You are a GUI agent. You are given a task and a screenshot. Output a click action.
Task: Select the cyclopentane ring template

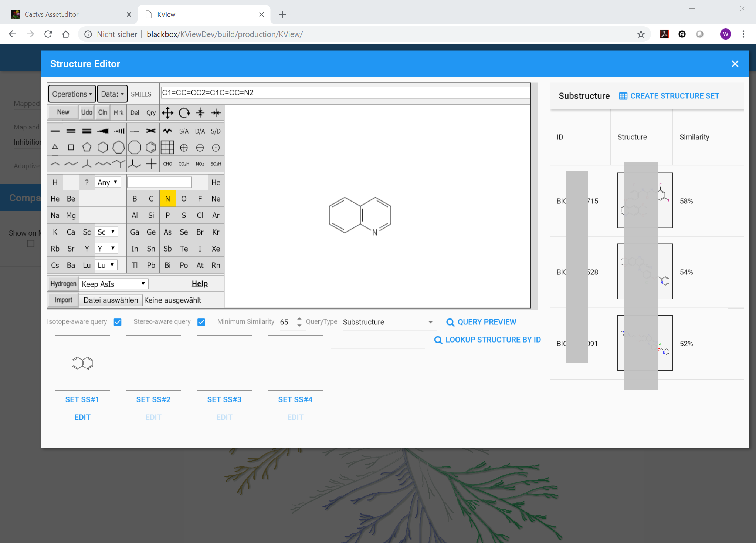click(87, 148)
